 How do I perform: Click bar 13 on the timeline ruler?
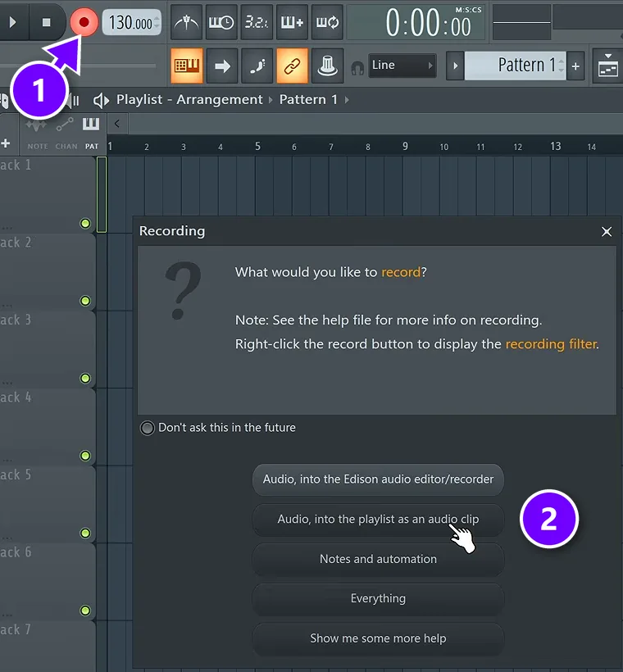[x=556, y=146]
